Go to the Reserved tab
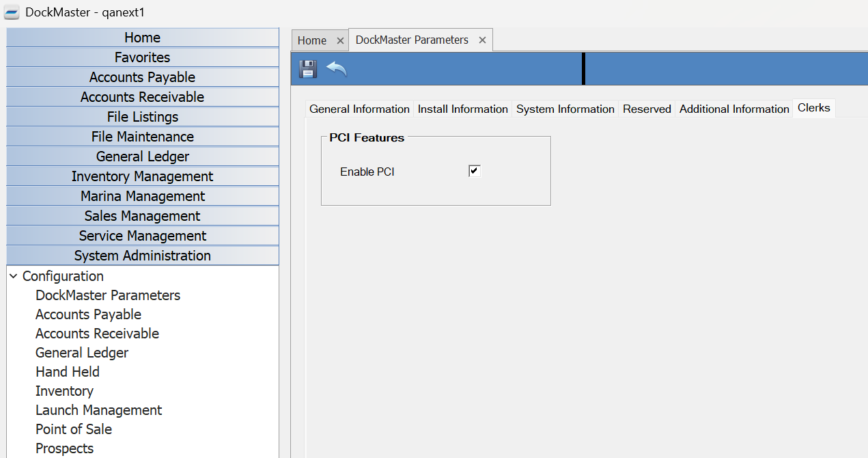 [x=647, y=109]
